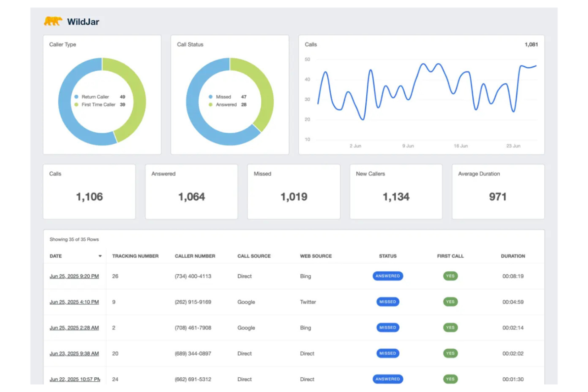Click the YES first-call badge on the top row

[450, 276]
